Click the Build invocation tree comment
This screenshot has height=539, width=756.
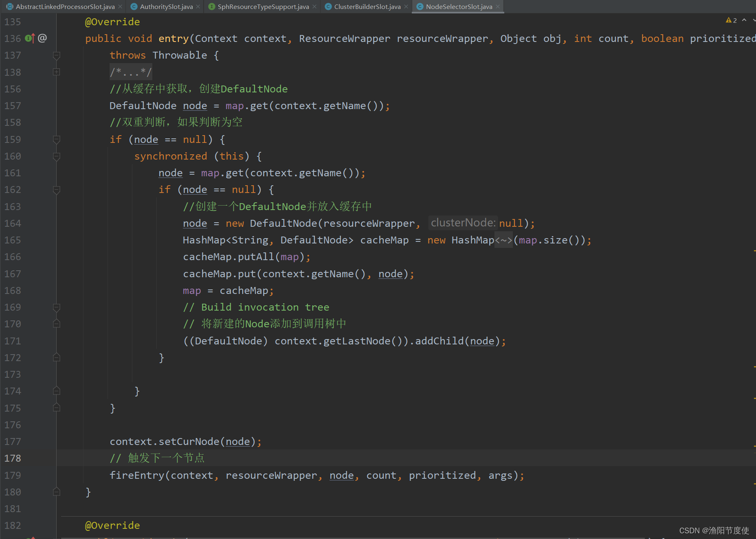256,307
